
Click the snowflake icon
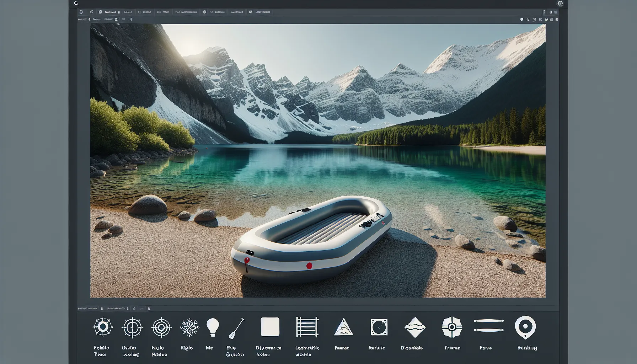[x=189, y=327]
